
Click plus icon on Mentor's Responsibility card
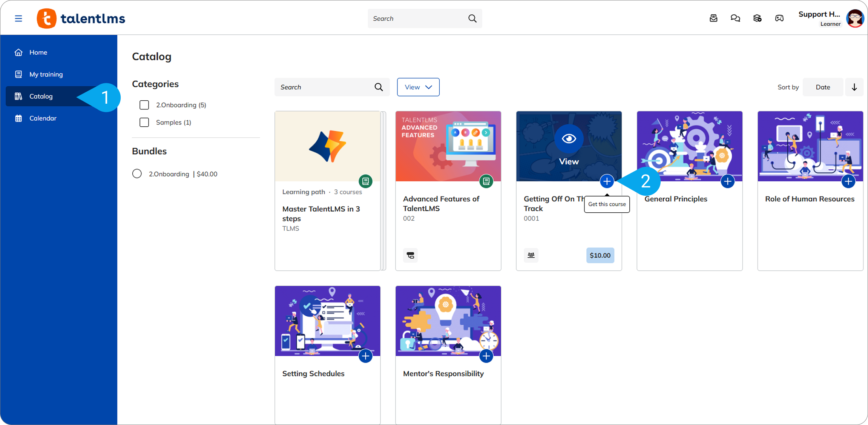tap(486, 356)
